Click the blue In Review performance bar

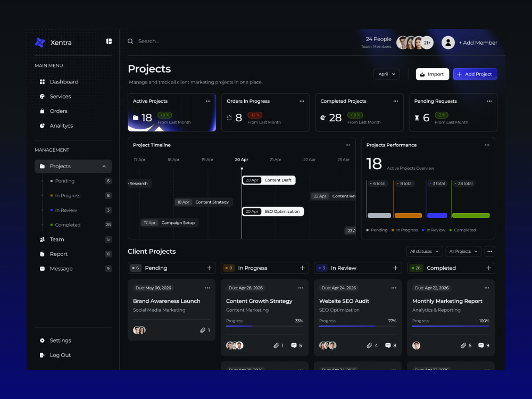click(437, 215)
